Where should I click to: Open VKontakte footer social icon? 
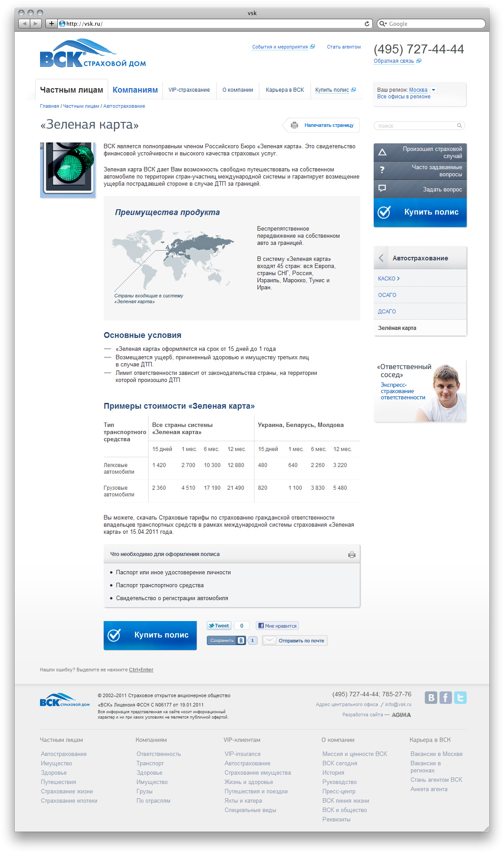point(431,697)
